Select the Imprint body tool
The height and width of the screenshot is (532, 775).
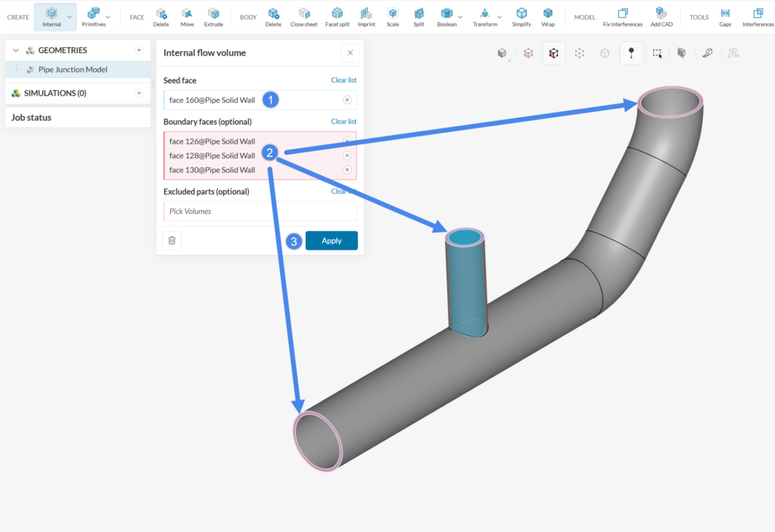click(x=366, y=17)
